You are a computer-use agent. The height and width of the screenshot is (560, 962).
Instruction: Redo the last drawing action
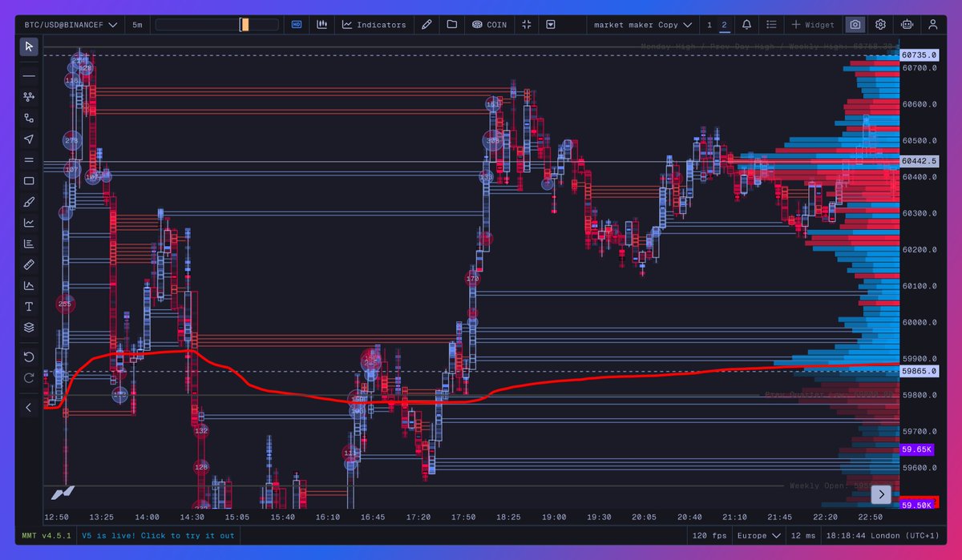coord(29,377)
